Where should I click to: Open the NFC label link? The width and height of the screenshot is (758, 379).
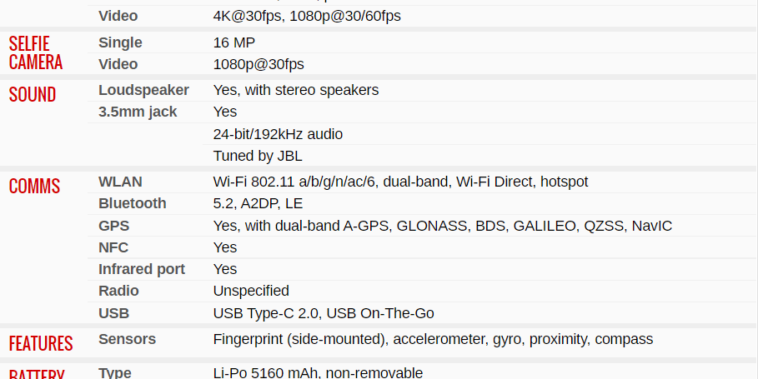pos(114,248)
